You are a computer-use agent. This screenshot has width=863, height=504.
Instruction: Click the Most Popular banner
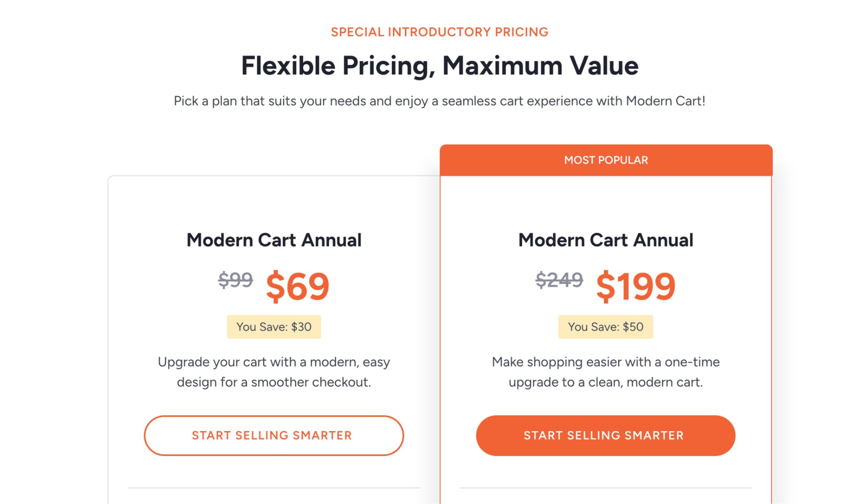pos(606,160)
